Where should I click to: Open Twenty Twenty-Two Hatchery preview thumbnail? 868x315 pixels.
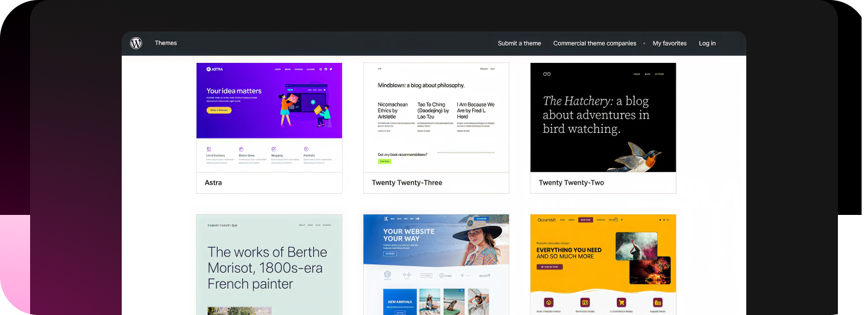tap(603, 117)
